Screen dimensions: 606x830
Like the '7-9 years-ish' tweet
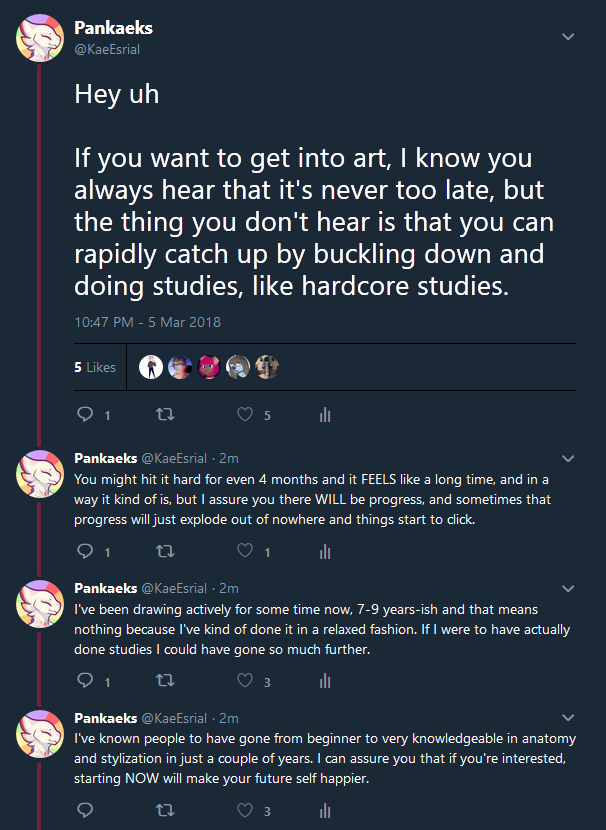coord(245,682)
